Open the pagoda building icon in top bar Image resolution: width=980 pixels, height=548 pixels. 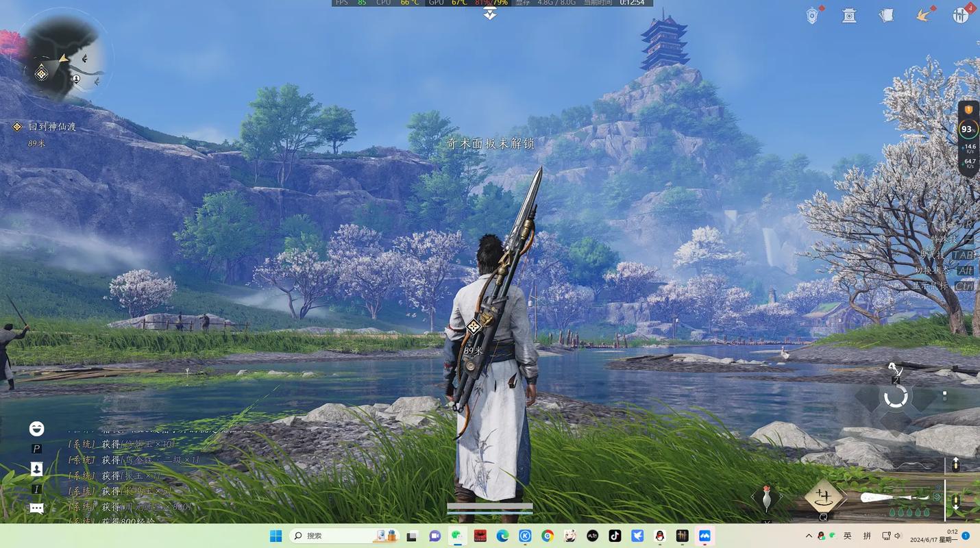pyautogui.click(x=850, y=14)
